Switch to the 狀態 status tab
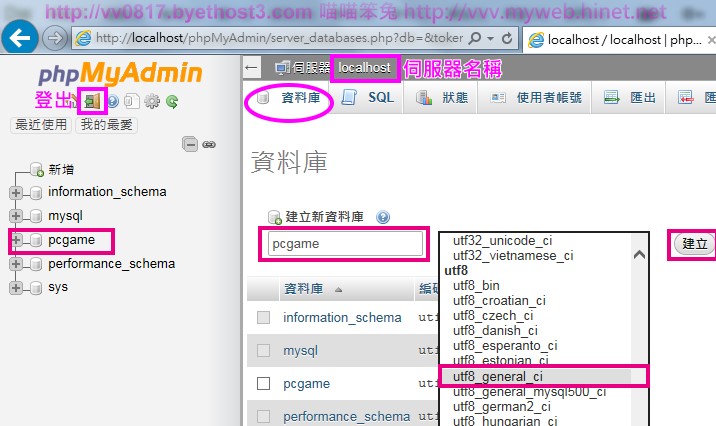Image resolution: width=716 pixels, height=426 pixels. coord(442,98)
